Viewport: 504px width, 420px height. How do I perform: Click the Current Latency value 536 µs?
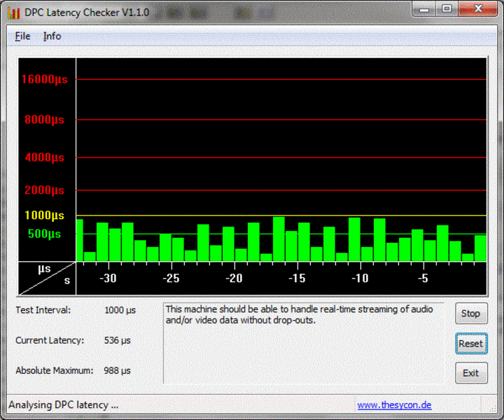point(118,340)
